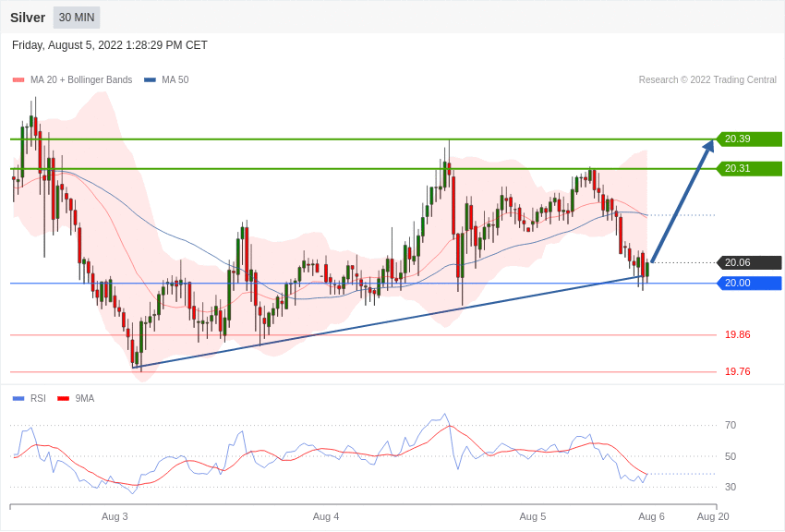Click the 20.06 current price tag
The height and width of the screenshot is (532, 785).
point(749,262)
